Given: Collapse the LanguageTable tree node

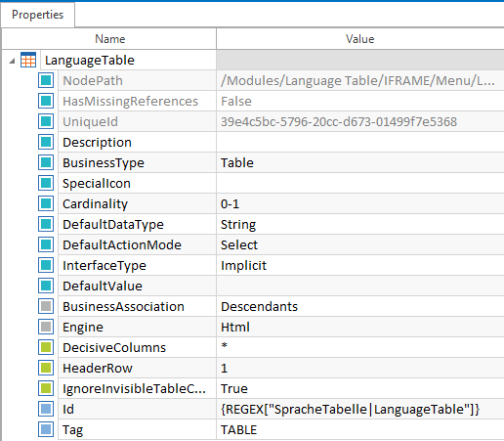Looking at the screenshot, I should pos(12,61).
